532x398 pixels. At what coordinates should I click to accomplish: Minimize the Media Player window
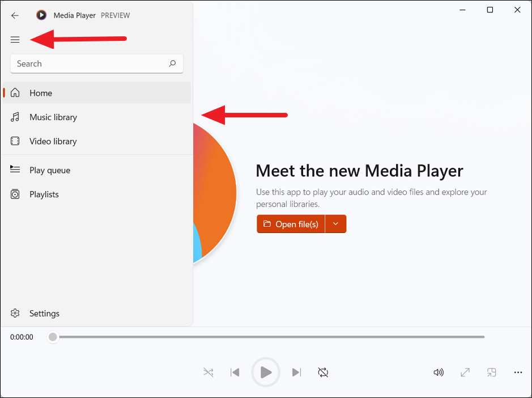[462, 10]
